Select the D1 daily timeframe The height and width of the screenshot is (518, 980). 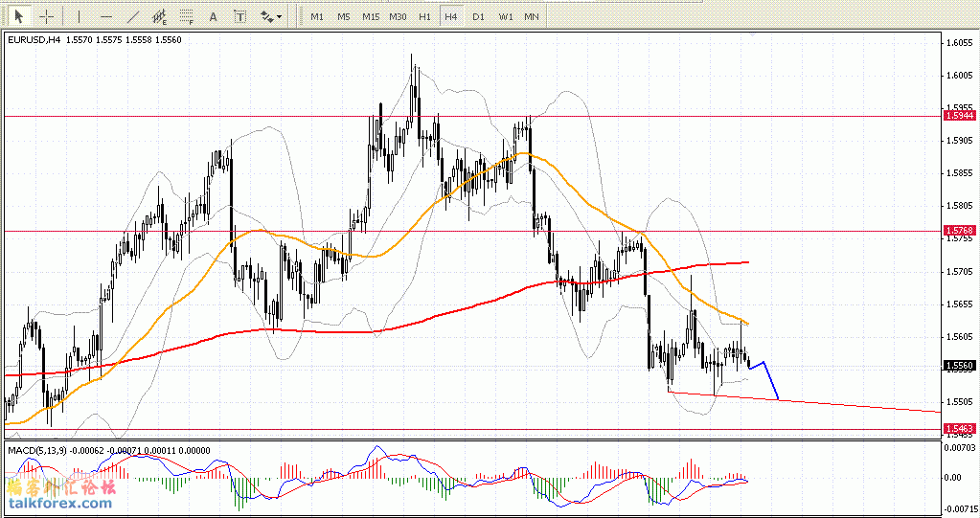pos(478,16)
